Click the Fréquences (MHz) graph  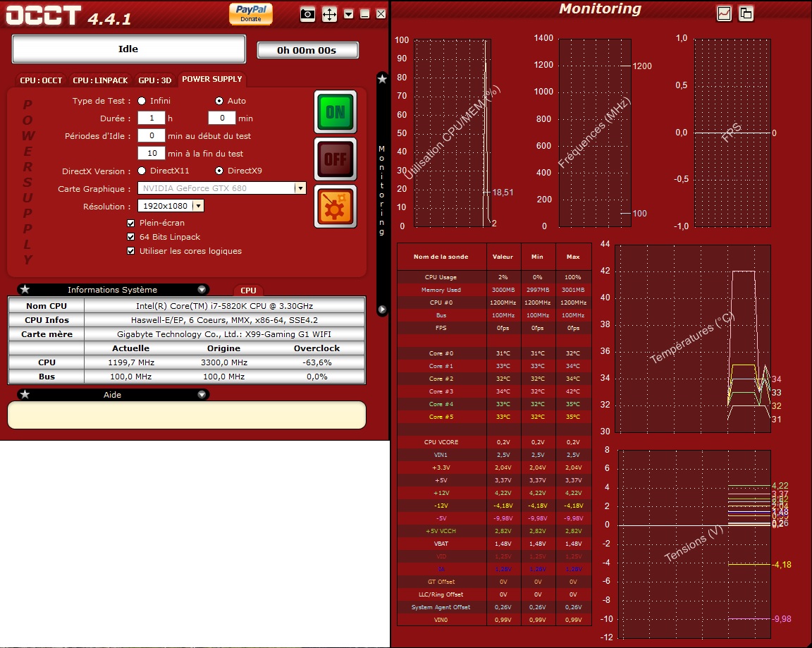pyautogui.click(x=594, y=133)
